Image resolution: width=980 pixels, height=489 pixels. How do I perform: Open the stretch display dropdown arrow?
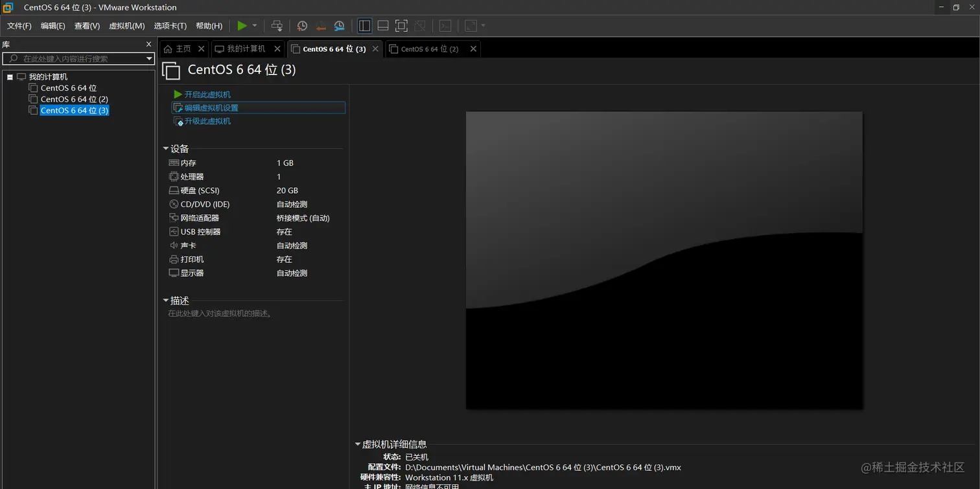point(484,26)
